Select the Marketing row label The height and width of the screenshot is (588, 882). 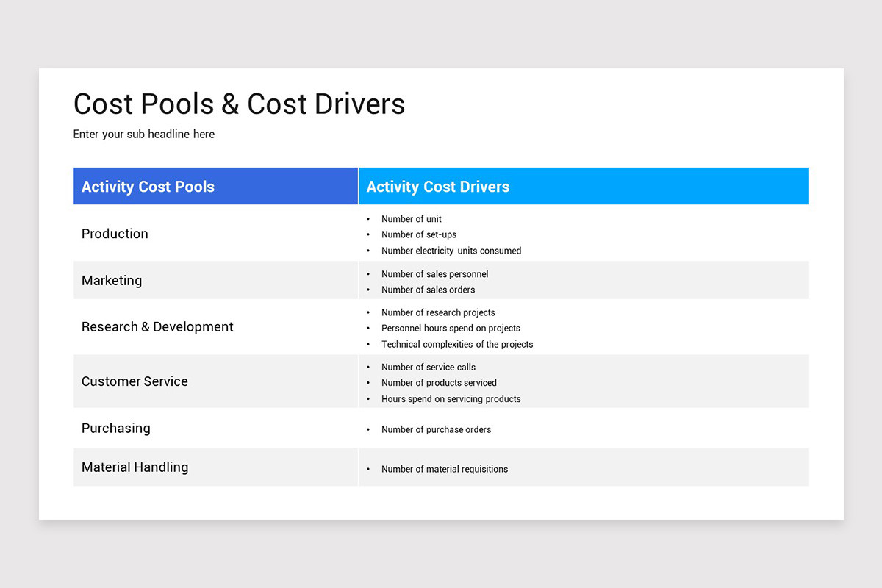112,280
